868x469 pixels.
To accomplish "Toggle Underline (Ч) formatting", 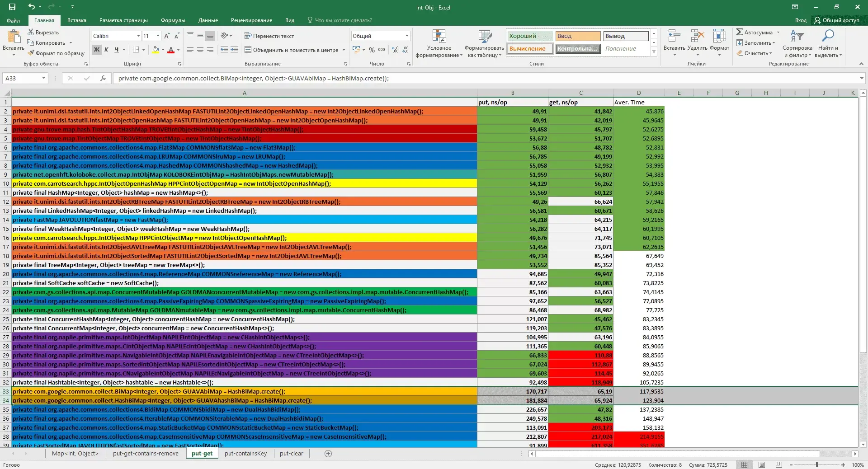I will [117, 50].
